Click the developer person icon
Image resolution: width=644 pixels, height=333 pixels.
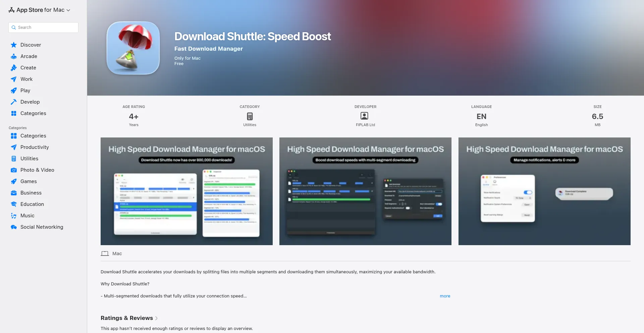[x=364, y=116]
